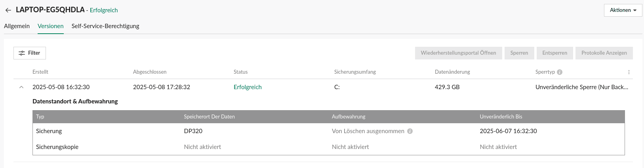Viewport: 644px width, 168px height.
Task: Open the column options kebab menu
Action: [629, 72]
